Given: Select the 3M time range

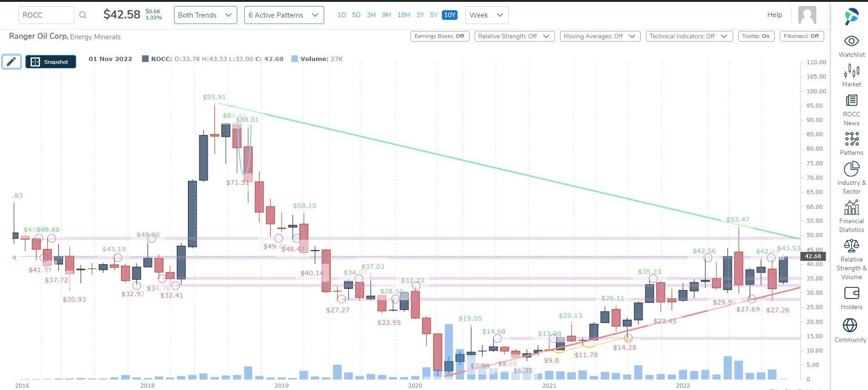Looking at the screenshot, I should point(371,15).
